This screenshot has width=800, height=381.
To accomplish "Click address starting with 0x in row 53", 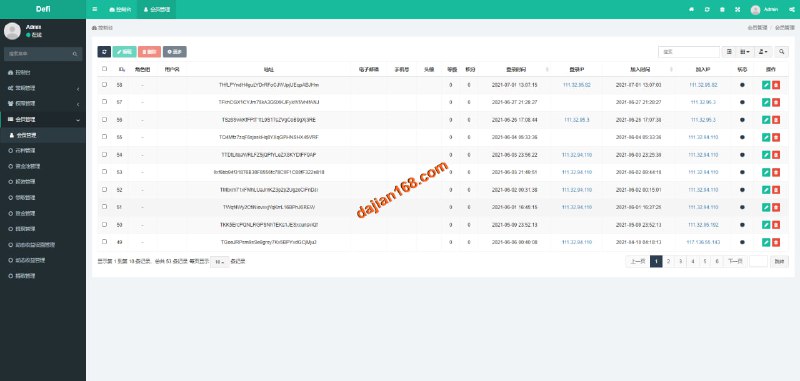I will click(269, 172).
